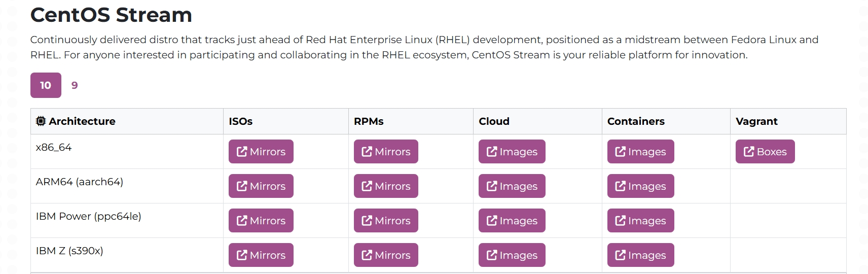The width and height of the screenshot is (868, 274).
Task: Open ISOs Mirrors for IBM Z (s390x)
Action: pos(261,255)
